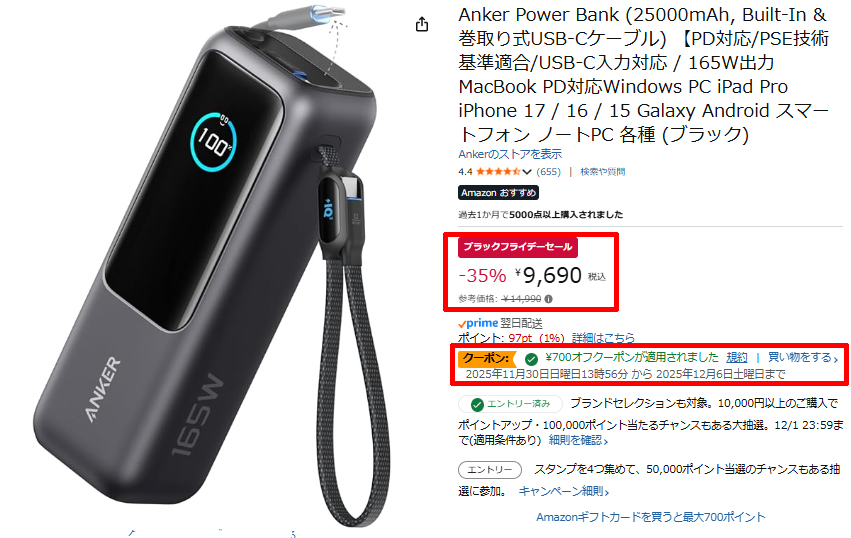851x538 pixels.
Task: Click the Amazon おすすめ badge
Action: [498, 193]
